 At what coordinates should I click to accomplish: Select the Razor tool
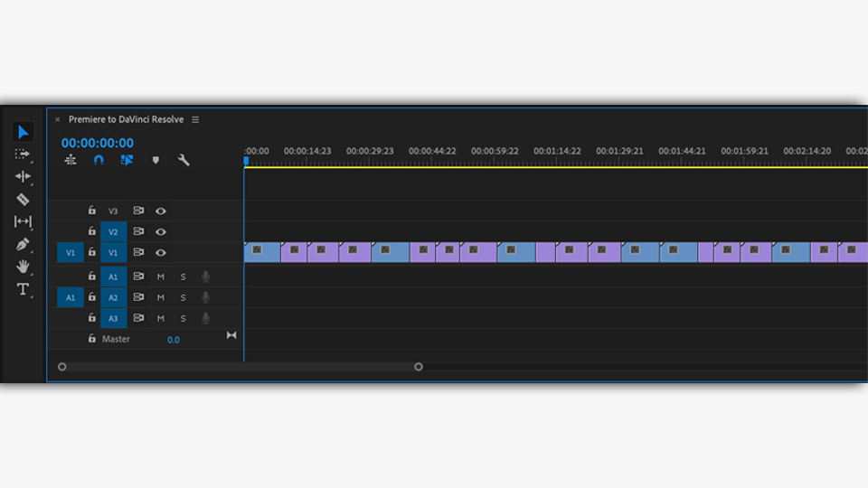23,199
